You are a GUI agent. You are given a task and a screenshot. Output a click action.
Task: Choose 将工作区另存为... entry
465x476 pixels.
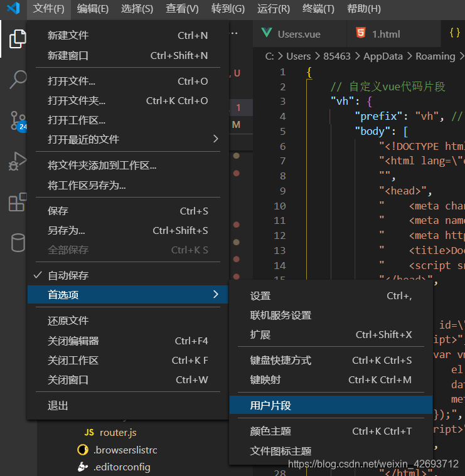(128, 185)
